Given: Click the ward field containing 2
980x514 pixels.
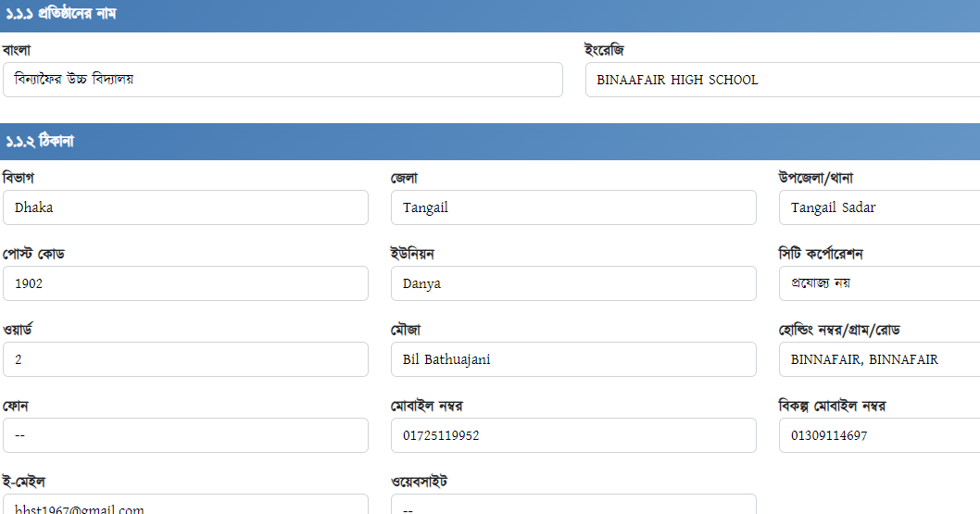Looking at the screenshot, I should coord(185,359).
